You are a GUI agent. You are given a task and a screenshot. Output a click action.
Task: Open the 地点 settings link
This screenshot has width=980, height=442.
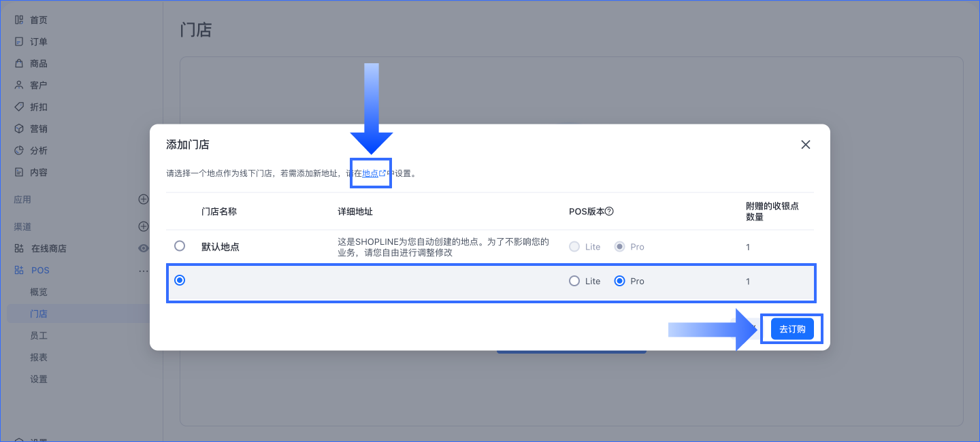(x=374, y=173)
